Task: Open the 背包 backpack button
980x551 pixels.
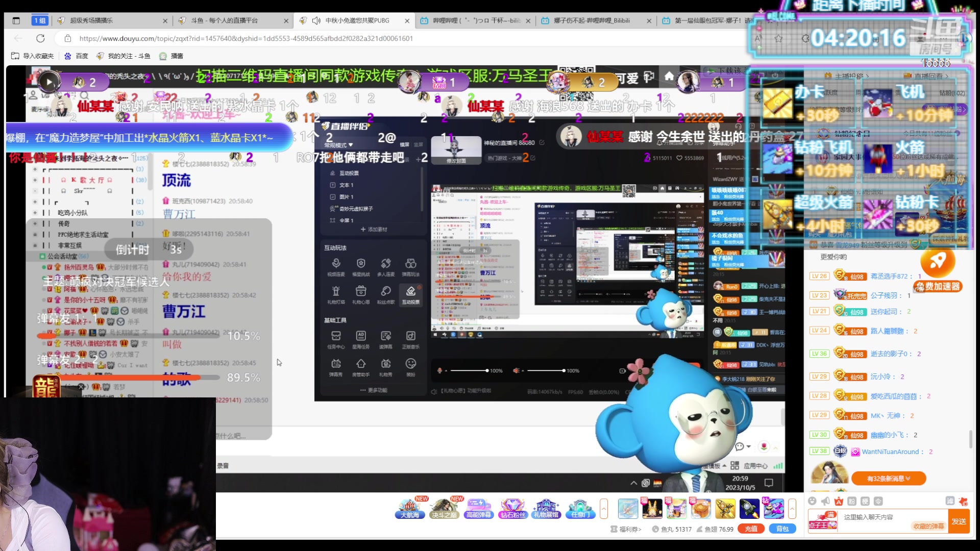Action: (782, 529)
